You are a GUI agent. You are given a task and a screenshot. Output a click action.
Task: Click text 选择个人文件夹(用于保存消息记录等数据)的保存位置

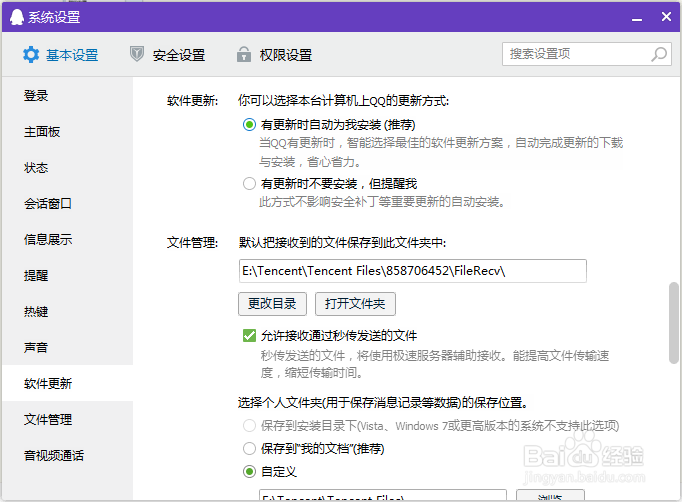coord(383,403)
